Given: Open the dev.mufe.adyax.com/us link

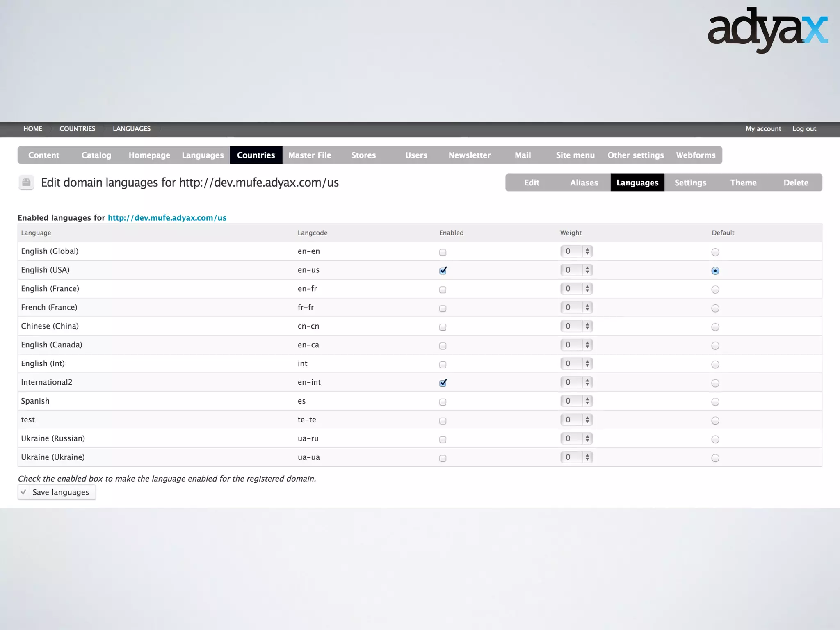Looking at the screenshot, I should click(x=167, y=218).
